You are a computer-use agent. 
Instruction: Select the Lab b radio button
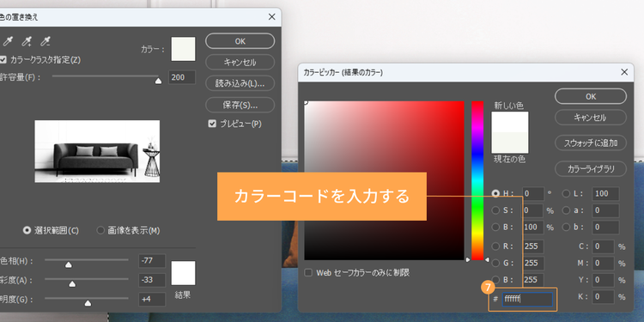[x=567, y=228]
